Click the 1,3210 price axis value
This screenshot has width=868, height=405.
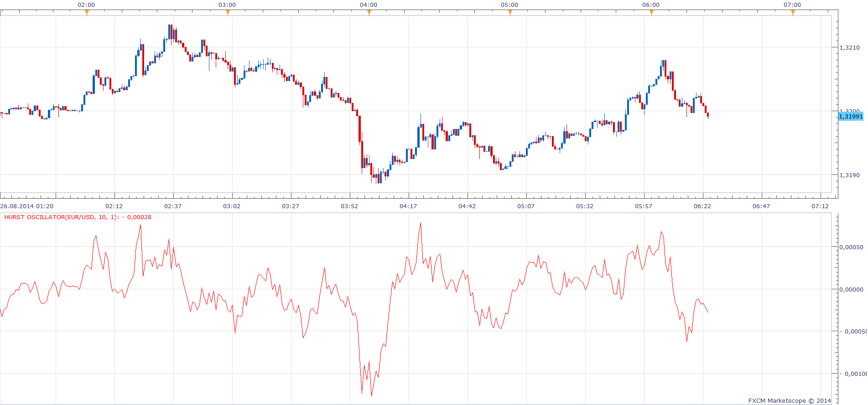click(x=849, y=47)
